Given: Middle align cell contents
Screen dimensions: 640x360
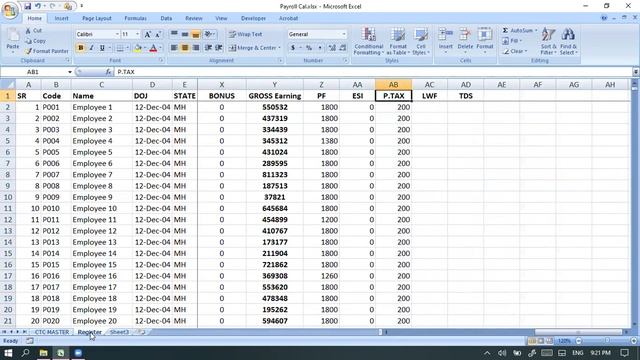Looking at the screenshot, I should (185, 34).
